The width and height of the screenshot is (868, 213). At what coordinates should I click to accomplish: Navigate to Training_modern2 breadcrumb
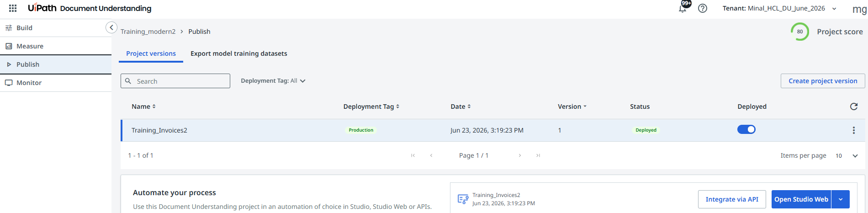[x=148, y=32]
